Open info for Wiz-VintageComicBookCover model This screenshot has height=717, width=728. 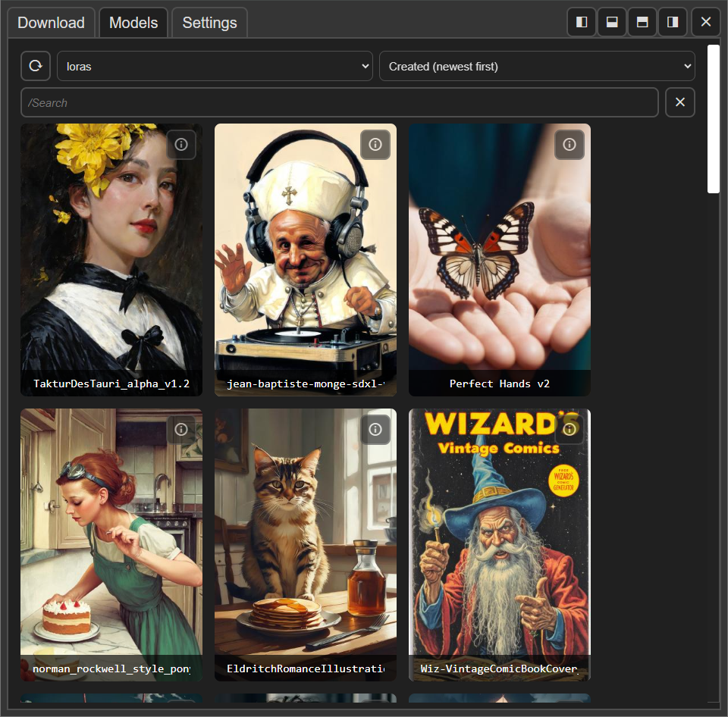tap(570, 429)
